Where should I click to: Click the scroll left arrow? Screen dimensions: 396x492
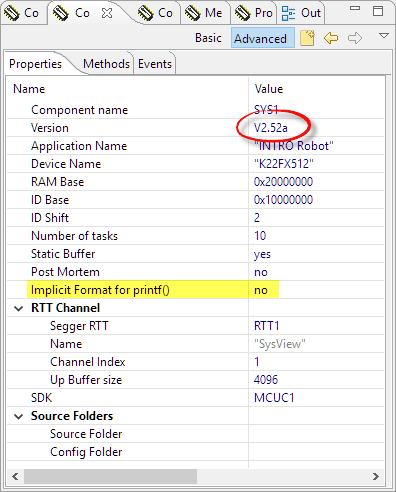[15, 476]
